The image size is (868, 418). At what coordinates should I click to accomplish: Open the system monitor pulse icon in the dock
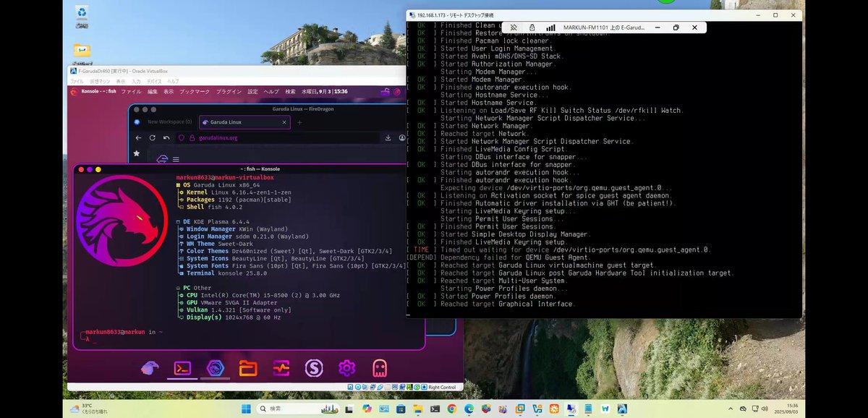(281, 368)
